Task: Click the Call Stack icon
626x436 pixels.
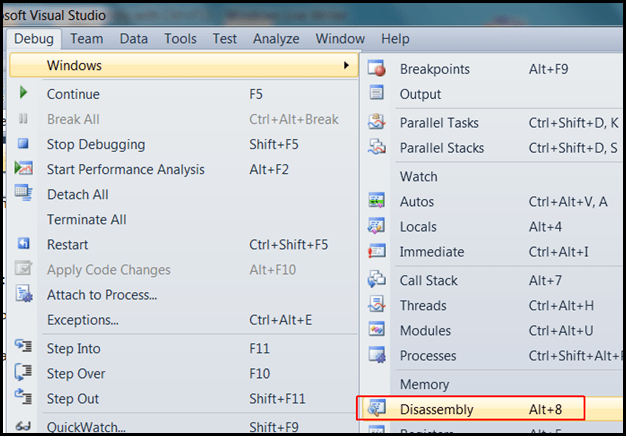Action: click(377, 281)
